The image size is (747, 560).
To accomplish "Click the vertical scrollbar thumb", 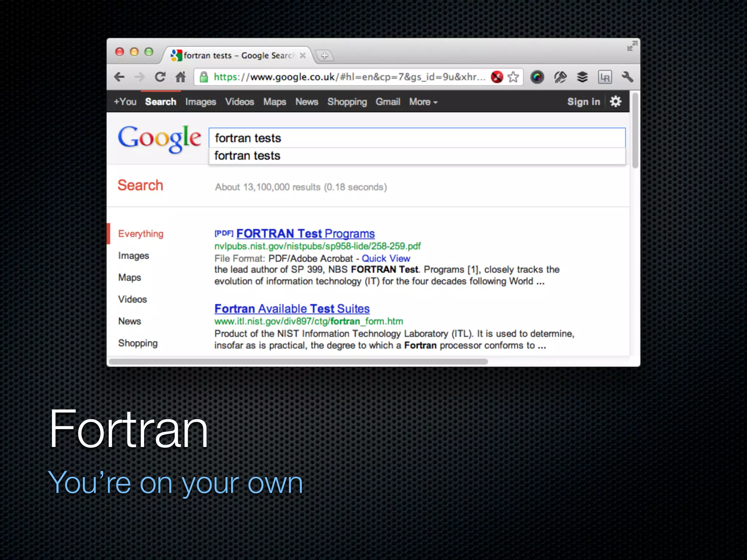I will tap(635, 130).
